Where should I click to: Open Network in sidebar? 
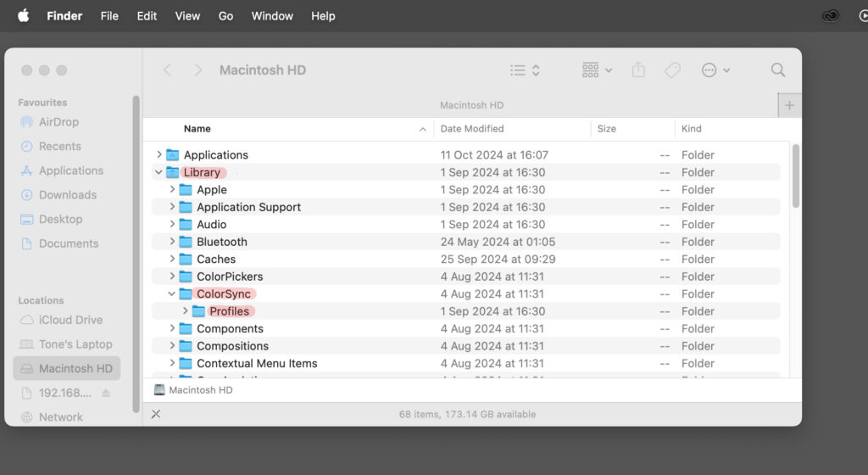pos(52,417)
